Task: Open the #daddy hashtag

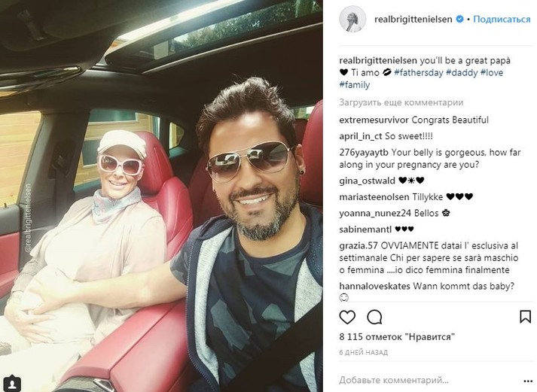Action: pyautogui.click(x=462, y=72)
